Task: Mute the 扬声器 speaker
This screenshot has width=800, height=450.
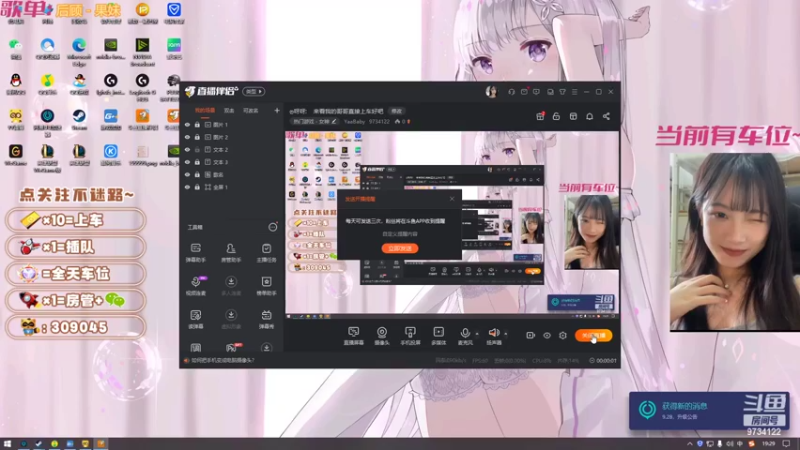Action: 494,336
